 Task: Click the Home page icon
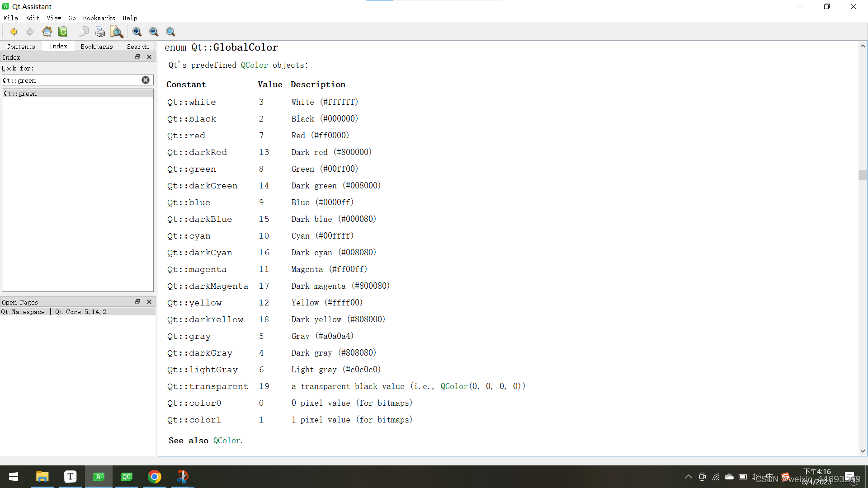coord(47,32)
